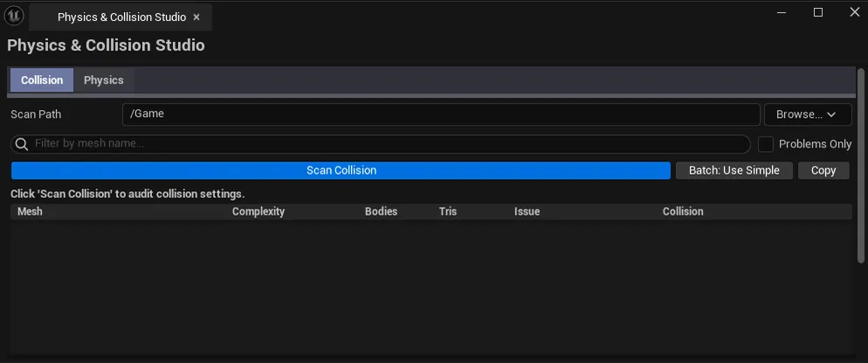
Task: Switch to the Physics tab
Action: [x=104, y=79]
